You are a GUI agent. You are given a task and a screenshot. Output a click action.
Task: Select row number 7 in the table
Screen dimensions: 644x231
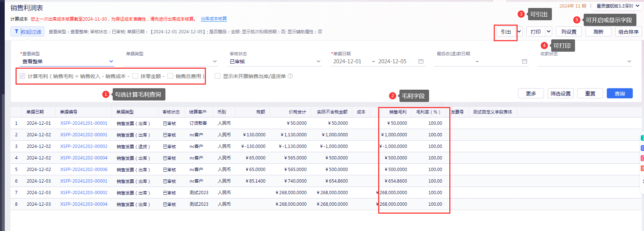point(16,193)
